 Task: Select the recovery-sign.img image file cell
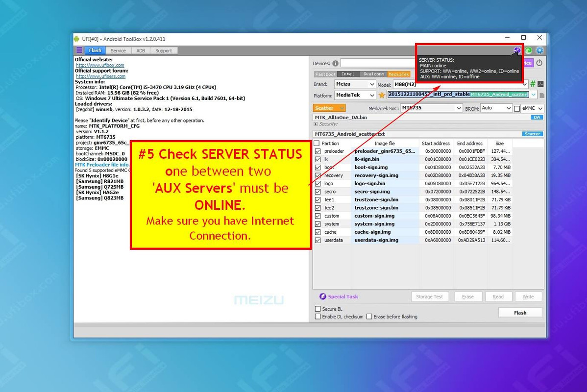385,175
